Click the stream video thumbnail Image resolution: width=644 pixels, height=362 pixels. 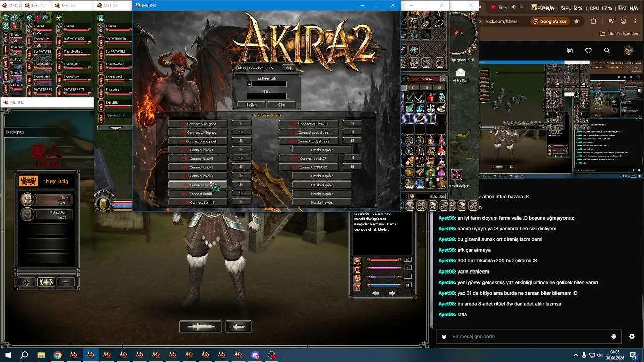[561, 119]
